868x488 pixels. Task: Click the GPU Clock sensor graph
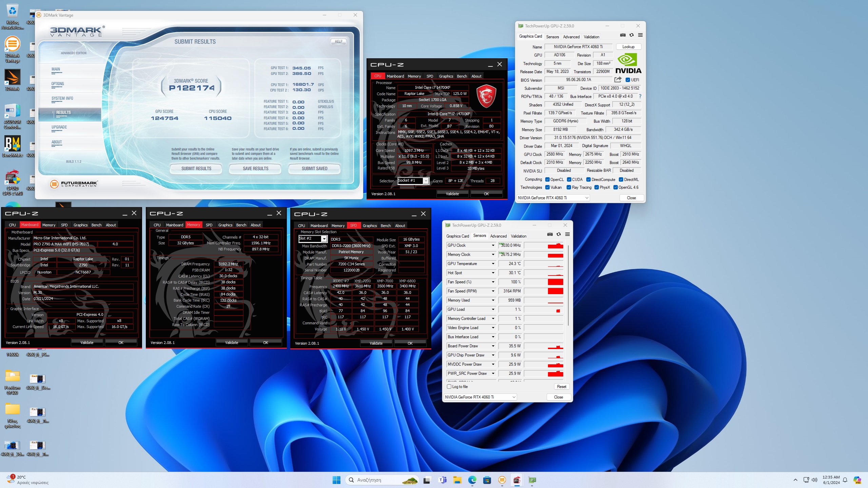[544, 245]
